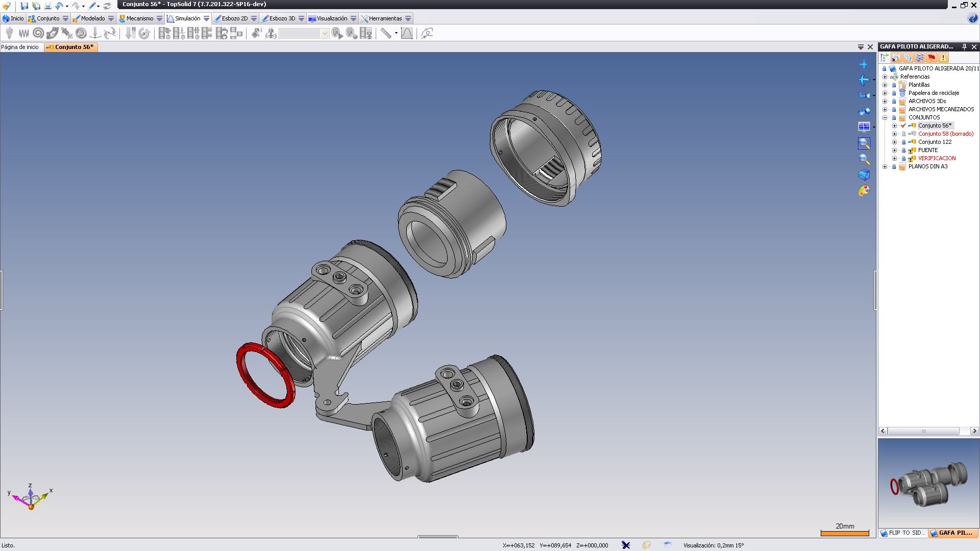
Task: Click the curve graph icon in simulation toolbar
Action: (407, 33)
